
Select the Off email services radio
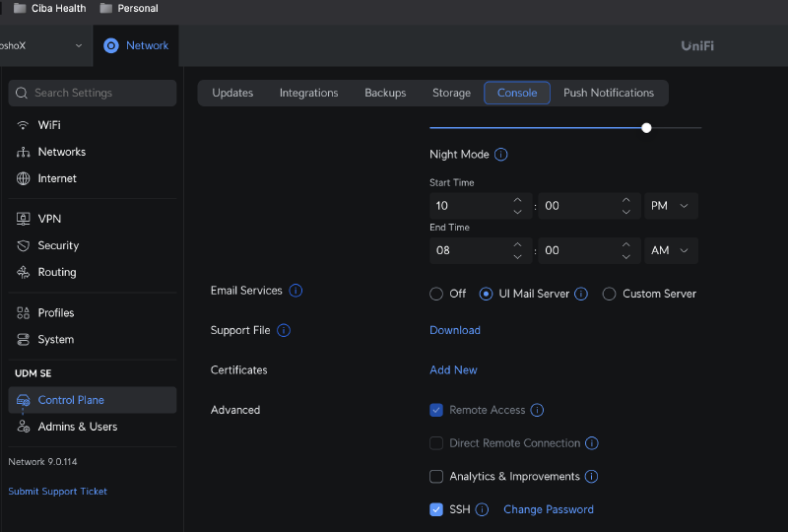(436, 294)
